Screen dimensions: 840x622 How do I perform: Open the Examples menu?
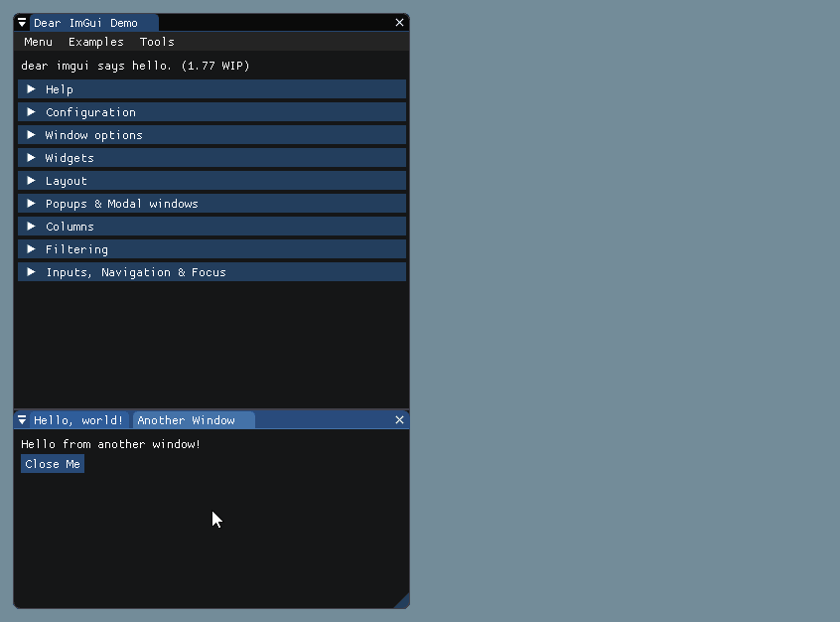(x=95, y=42)
